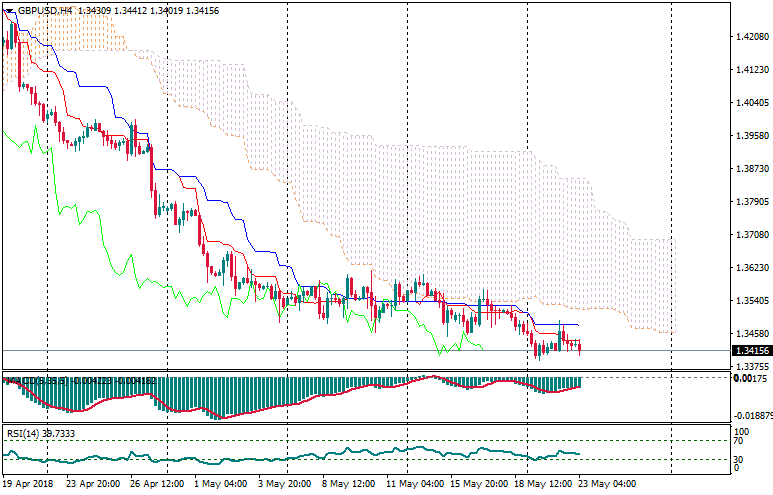
Task: Click the chart menu triangle beside GBPUSD
Action: pos(9,9)
